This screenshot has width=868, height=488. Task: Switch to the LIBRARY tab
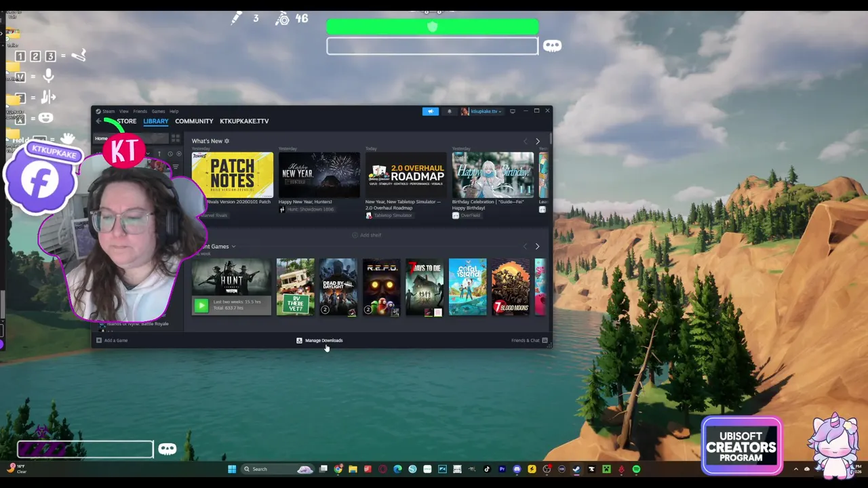(155, 121)
